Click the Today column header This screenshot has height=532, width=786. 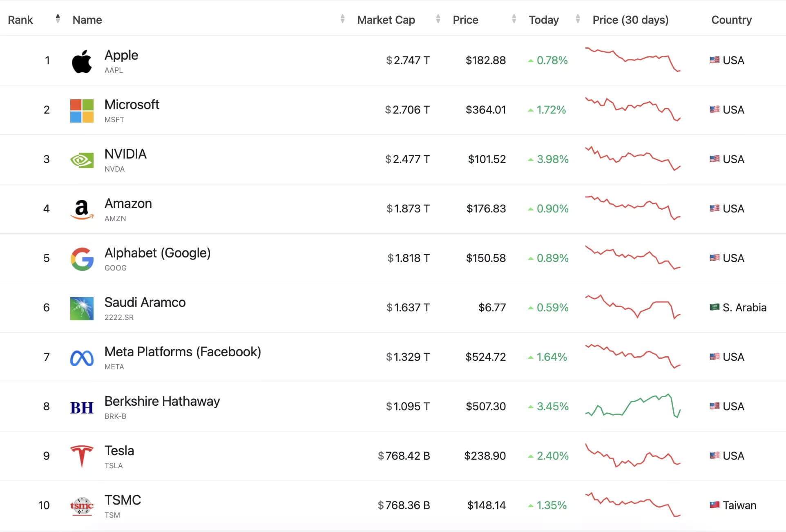[544, 20]
